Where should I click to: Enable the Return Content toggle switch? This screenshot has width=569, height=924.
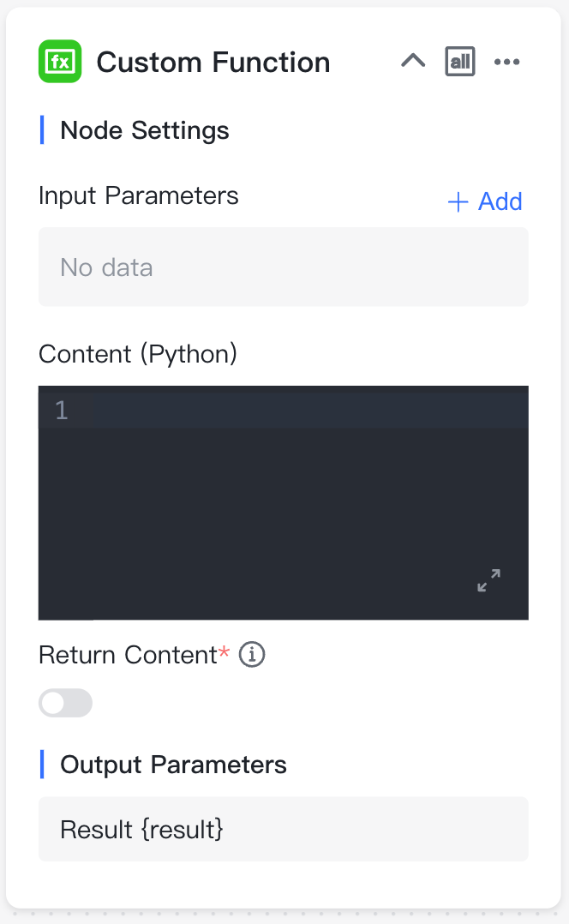click(65, 703)
